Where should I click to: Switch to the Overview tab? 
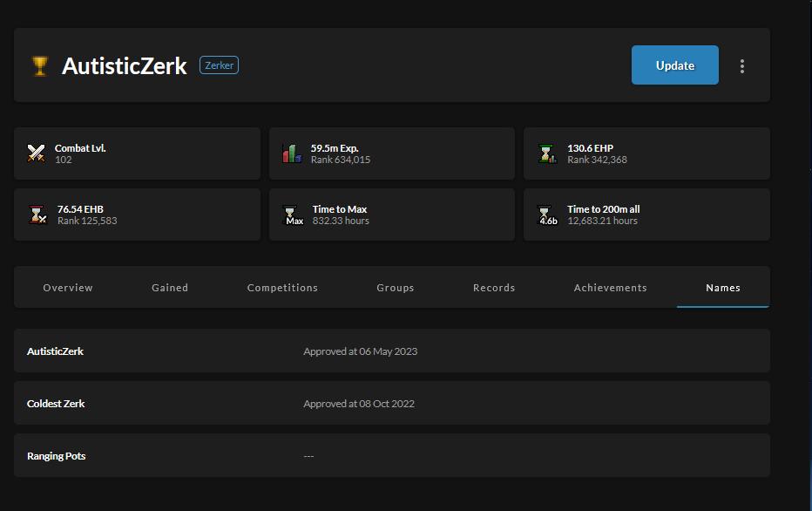pyautogui.click(x=68, y=288)
